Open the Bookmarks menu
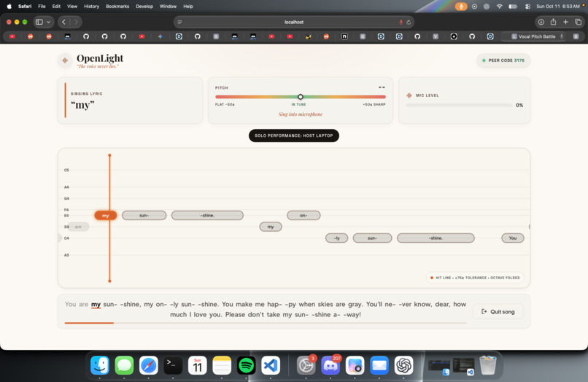This screenshot has height=382, width=588. (117, 7)
